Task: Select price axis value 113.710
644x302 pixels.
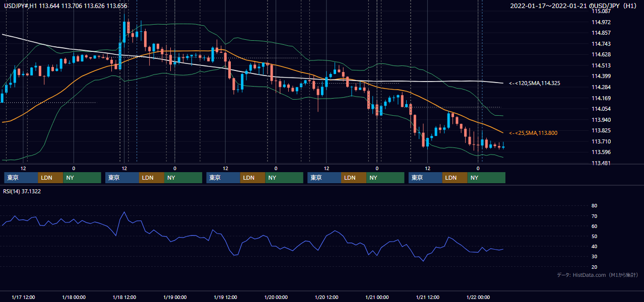Action: tap(601, 141)
